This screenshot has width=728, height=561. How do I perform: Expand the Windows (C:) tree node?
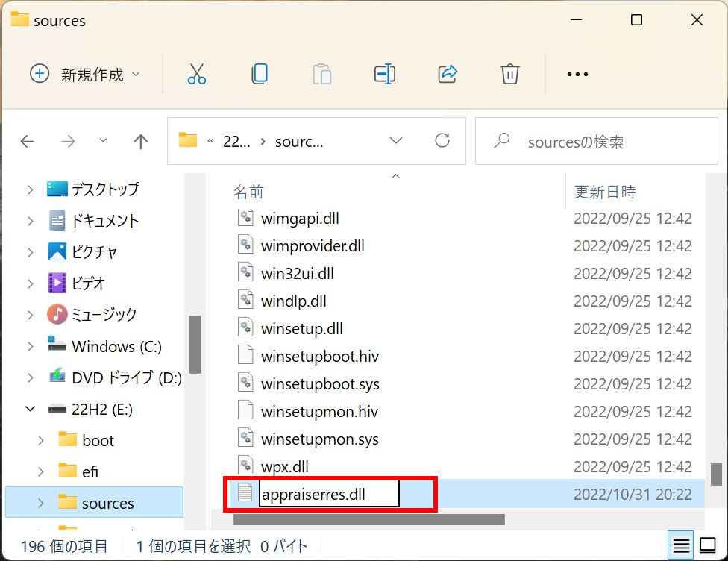pos(30,346)
